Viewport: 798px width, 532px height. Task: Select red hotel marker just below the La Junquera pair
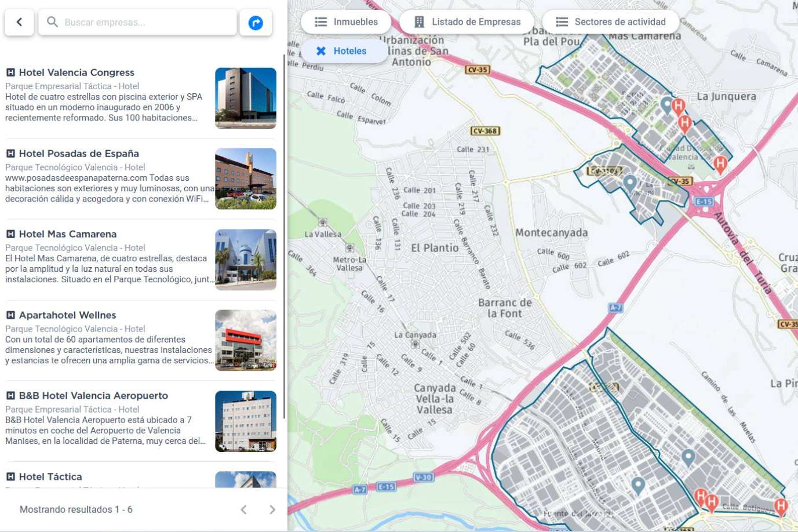pyautogui.click(x=685, y=125)
